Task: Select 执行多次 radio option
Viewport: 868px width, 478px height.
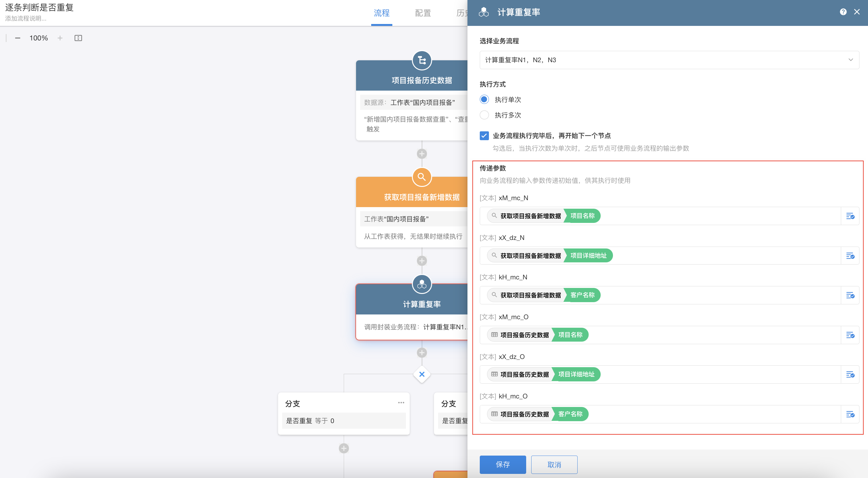Action: [x=484, y=115]
